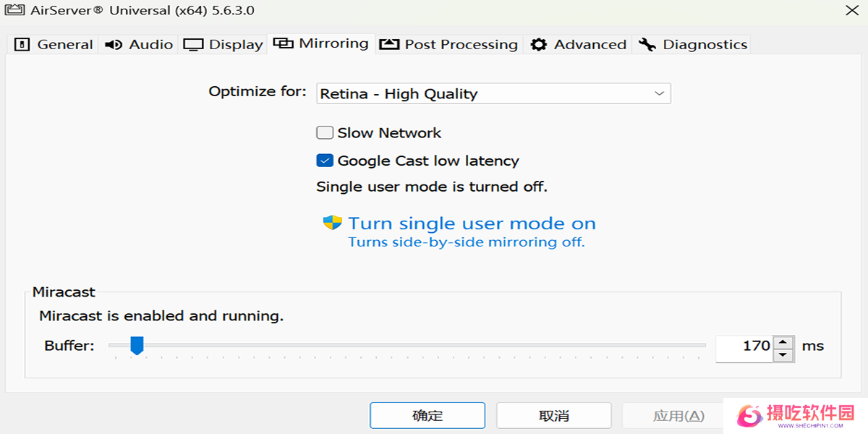The image size is (868, 434).
Task: Select the Mirroring tab
Action: tap(321, 43)
